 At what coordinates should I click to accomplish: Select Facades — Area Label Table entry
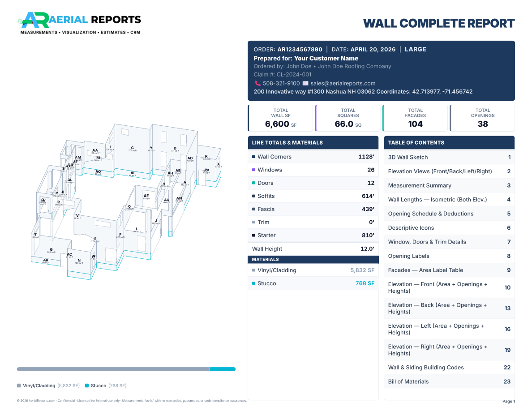click(x=449, y=270)
